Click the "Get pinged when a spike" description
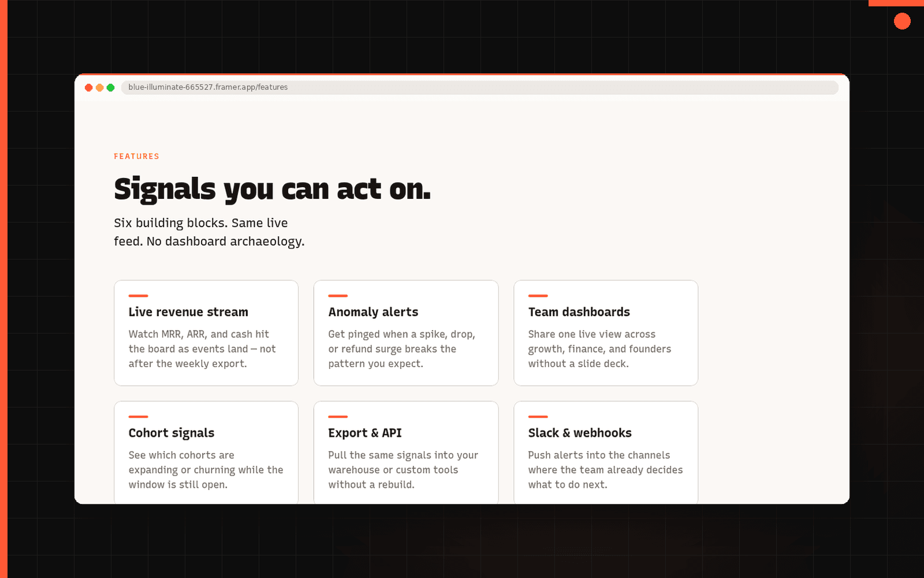924x578 pixels. (402, 349)
